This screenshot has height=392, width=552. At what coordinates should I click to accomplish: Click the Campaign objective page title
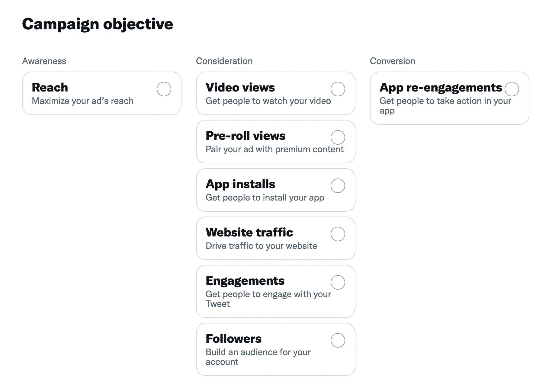point(98,24)
